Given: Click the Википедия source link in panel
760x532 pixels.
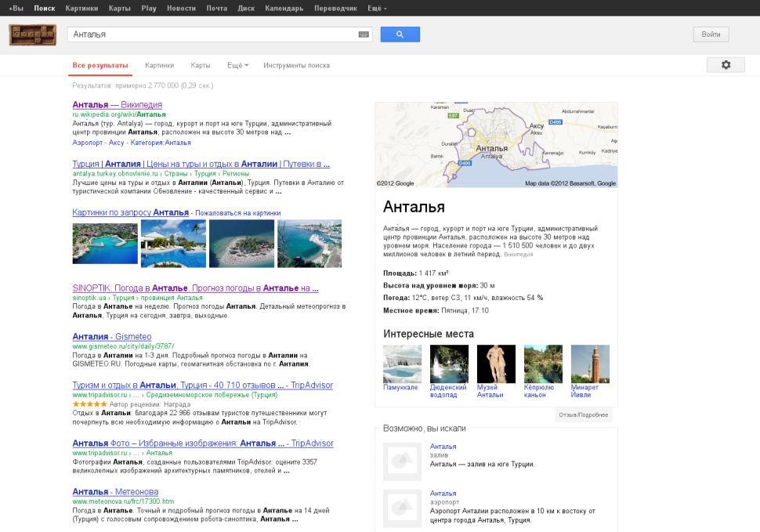Looking at the screenshot, I should (518, 255).
